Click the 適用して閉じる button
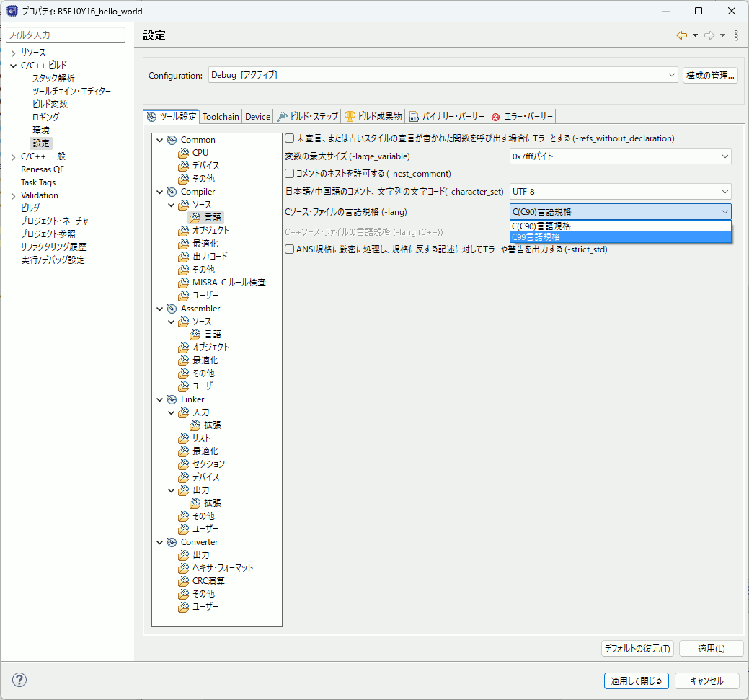The width and height of the screenshot is (749, 700). pyautogui.click(x=637, y=681)
